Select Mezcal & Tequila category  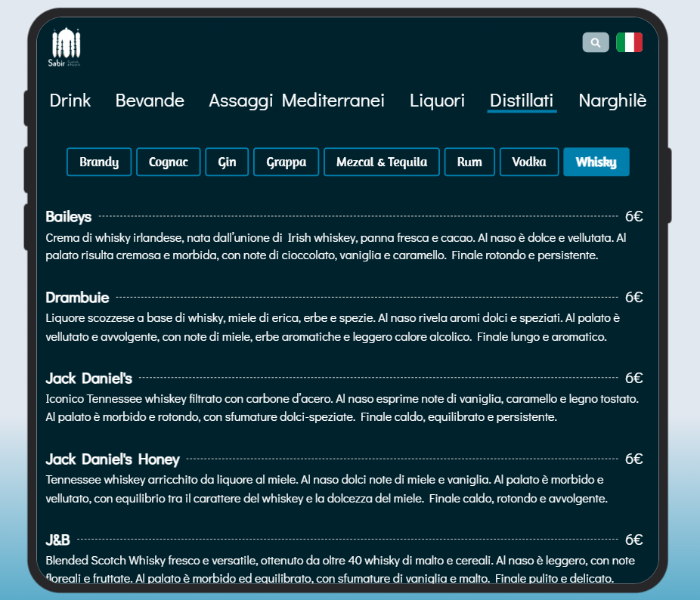[x=382, y=162]
